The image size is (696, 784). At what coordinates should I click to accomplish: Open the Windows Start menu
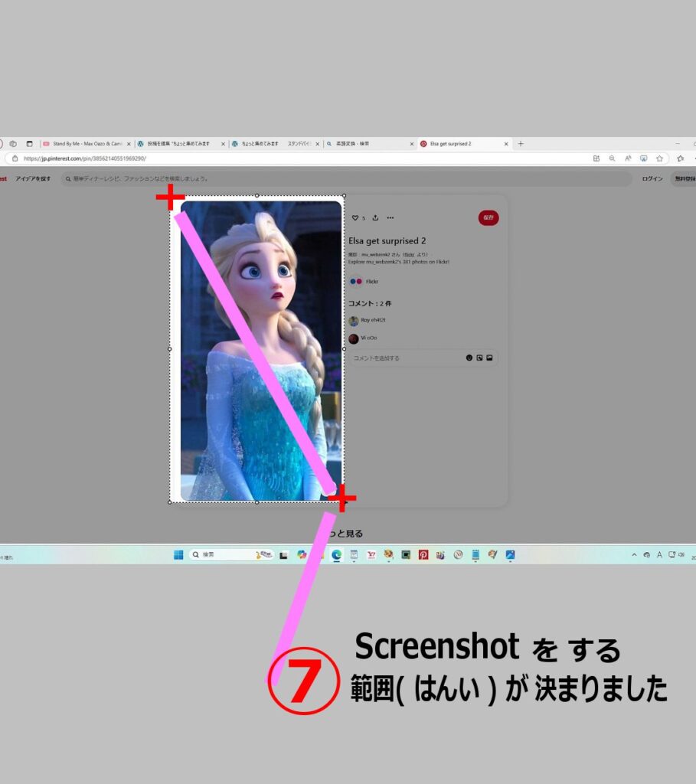tap(178, 554)
